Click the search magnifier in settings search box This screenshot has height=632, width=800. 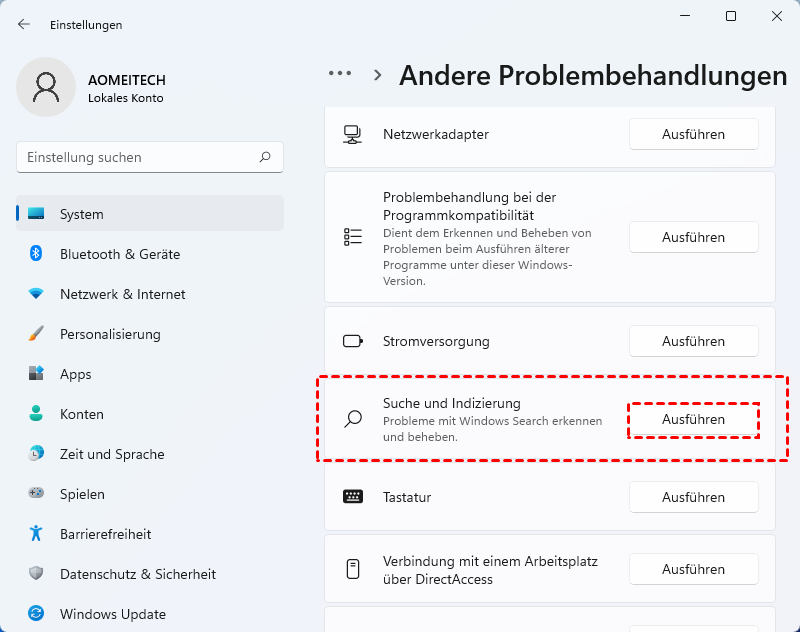pos(265,157)
